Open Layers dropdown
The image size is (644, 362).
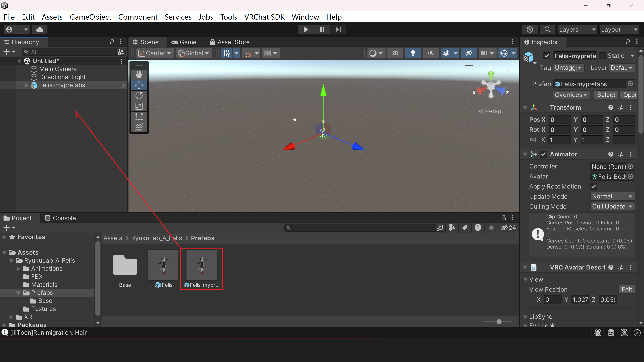pyautogui.click(x=577, y=29)
